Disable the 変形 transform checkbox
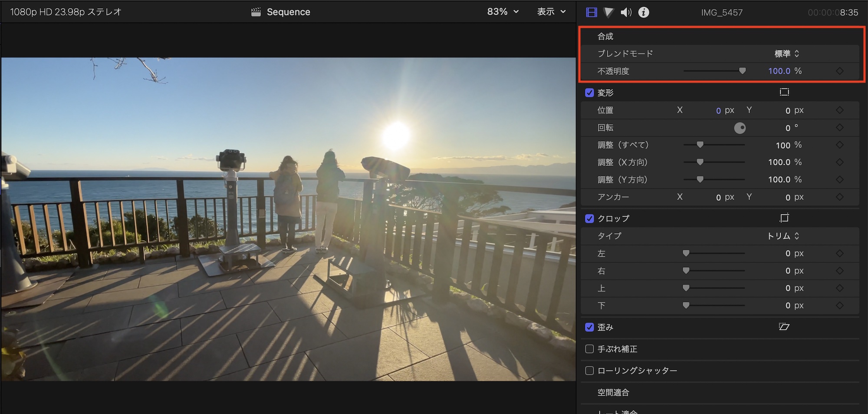The width and height of the screenshot is (868, 414). coord(589,93)
